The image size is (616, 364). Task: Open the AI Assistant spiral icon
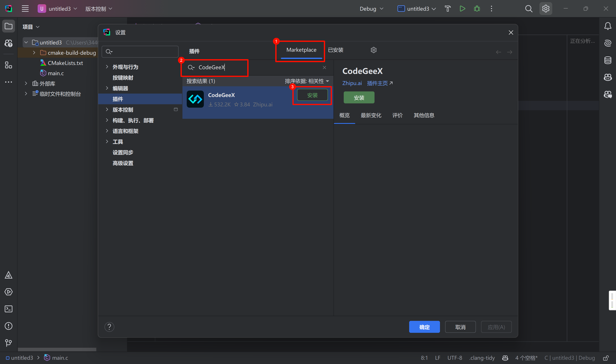pos(608,43)
